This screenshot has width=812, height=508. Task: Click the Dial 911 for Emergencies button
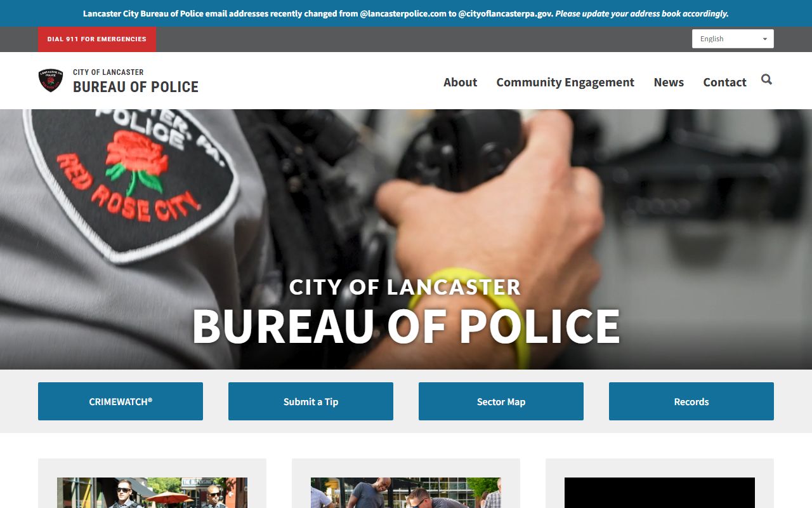pos(97,39)
